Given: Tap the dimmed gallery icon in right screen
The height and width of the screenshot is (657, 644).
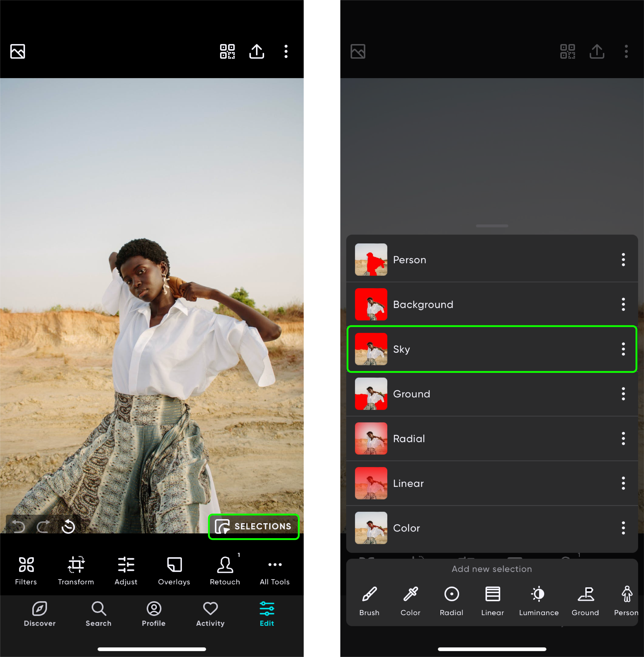Looking at the screenshot, I should [358, 51].
